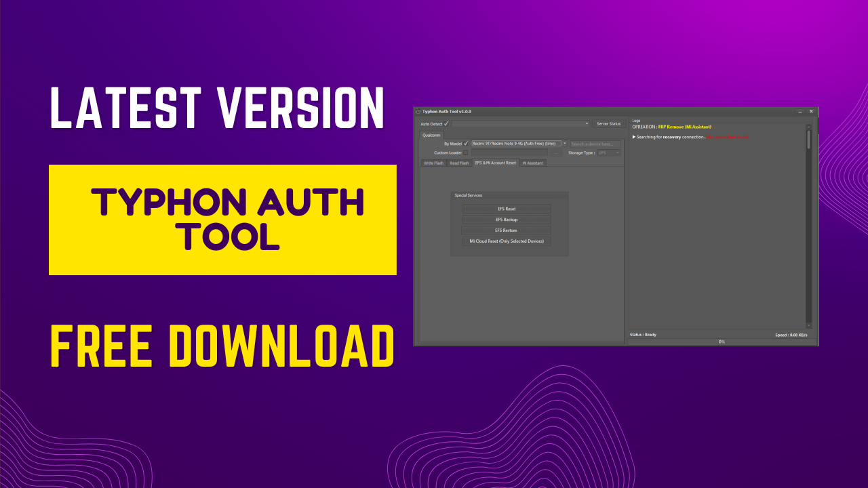Enable the By Model checkbox
868x488 pixels.
(x=466, y=143)
